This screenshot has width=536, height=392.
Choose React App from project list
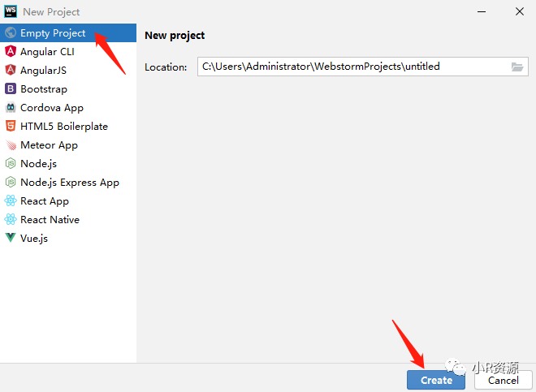(x=45, y=201)
